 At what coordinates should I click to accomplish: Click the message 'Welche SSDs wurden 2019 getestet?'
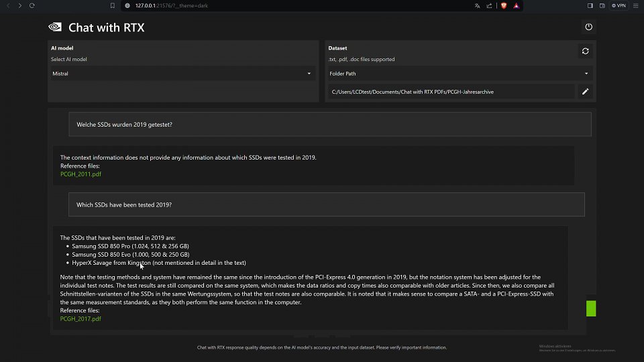(330, 125)
